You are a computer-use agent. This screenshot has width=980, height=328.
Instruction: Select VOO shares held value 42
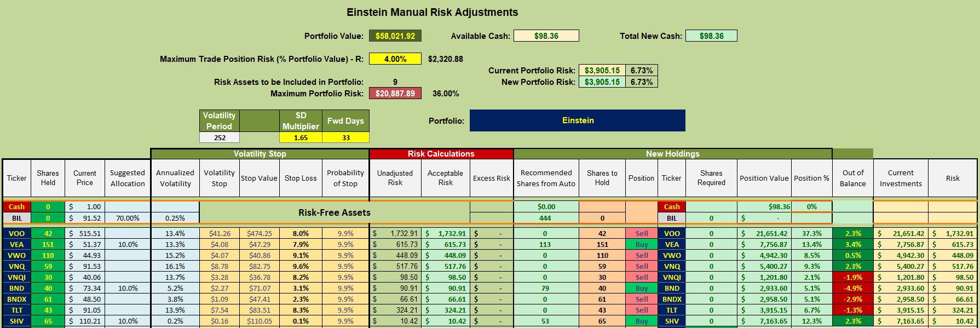(x=48, y=233)
